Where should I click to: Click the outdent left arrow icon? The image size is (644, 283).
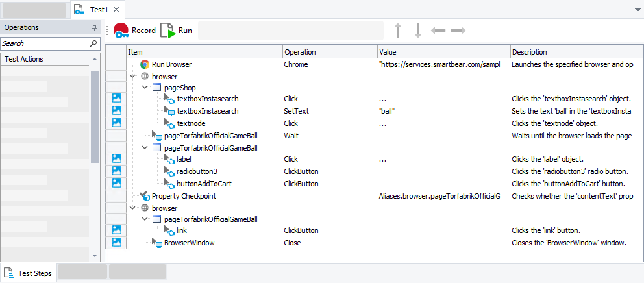[438, 31]
